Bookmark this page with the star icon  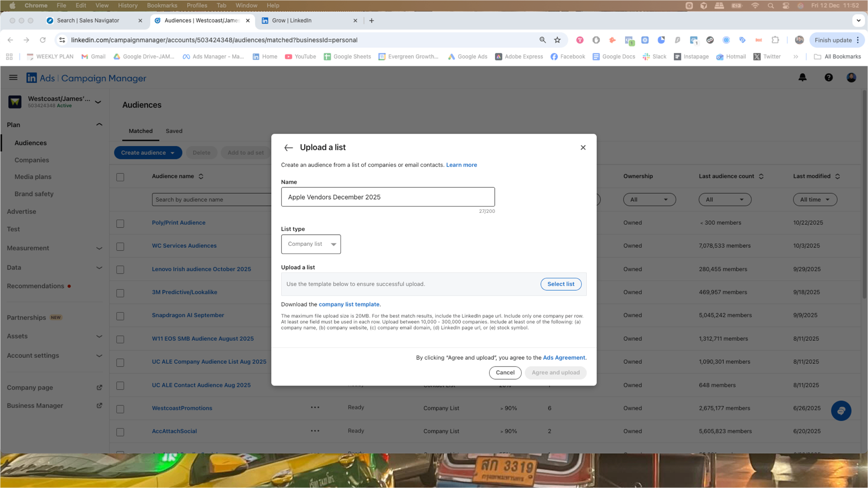tap(557, 40)
